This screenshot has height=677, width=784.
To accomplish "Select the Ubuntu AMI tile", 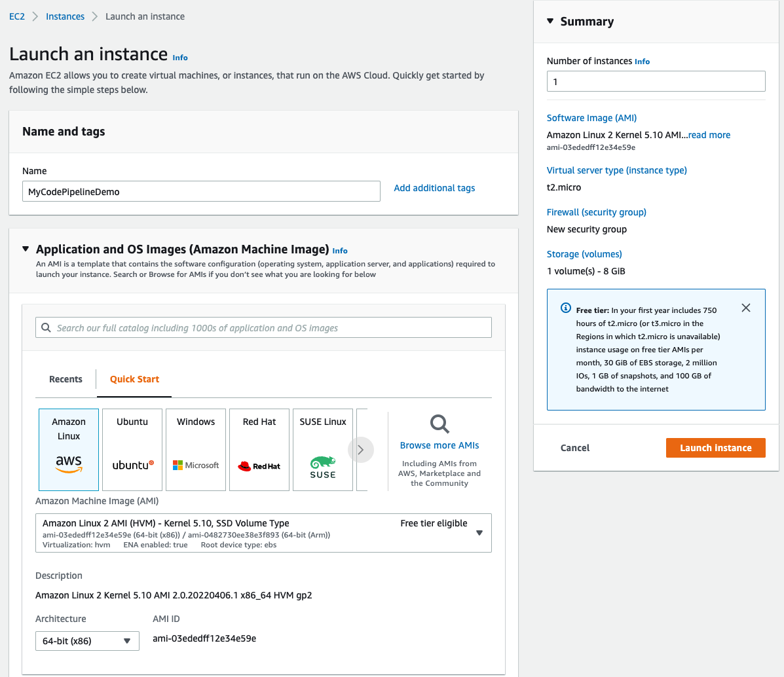I will [x=132, y=450].
